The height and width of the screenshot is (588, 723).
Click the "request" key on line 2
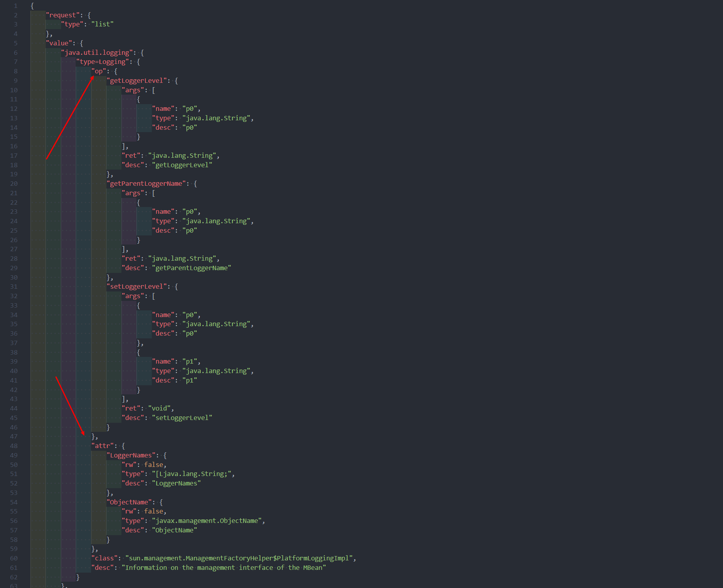tap(63, 15)
